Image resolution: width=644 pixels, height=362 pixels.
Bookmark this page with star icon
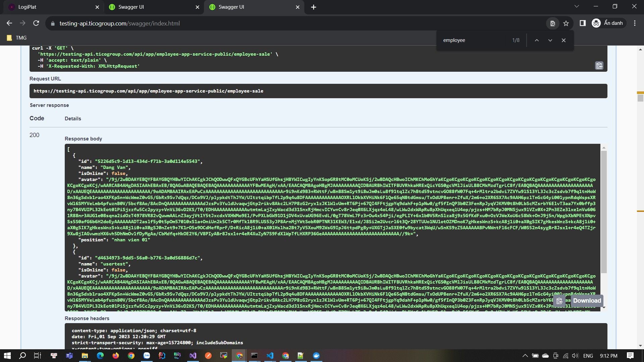(x=566, y=23)
